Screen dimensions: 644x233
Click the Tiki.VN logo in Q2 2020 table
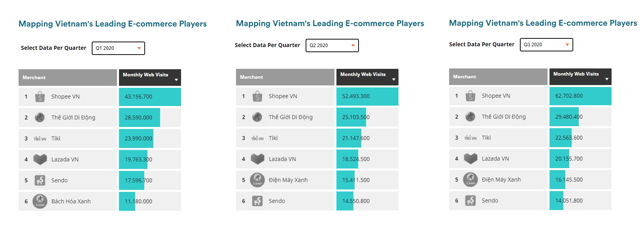(x=257, y=138)
